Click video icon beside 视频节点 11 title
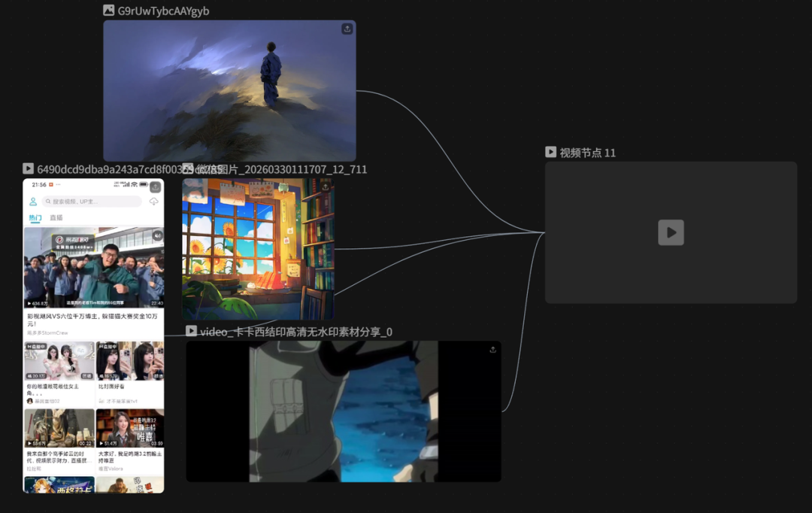 pos(550,152)
